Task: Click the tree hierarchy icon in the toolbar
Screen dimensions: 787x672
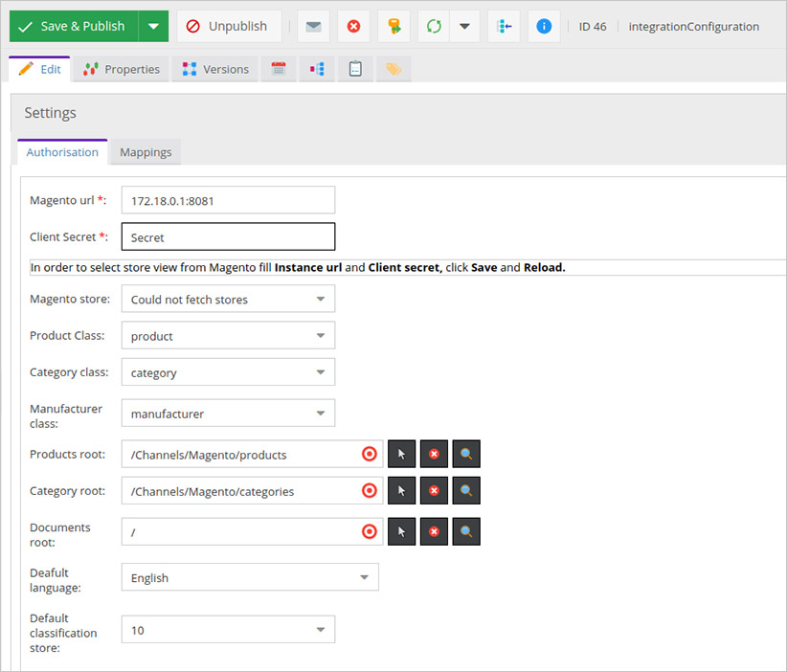Action: (504, 27)
